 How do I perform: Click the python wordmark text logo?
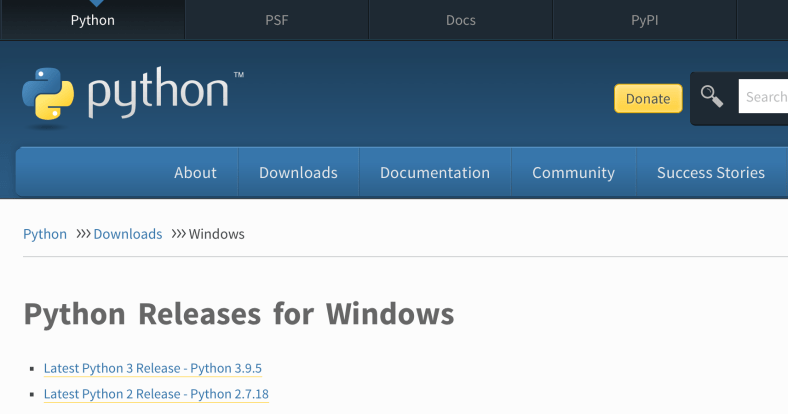(x=159, y=93)
